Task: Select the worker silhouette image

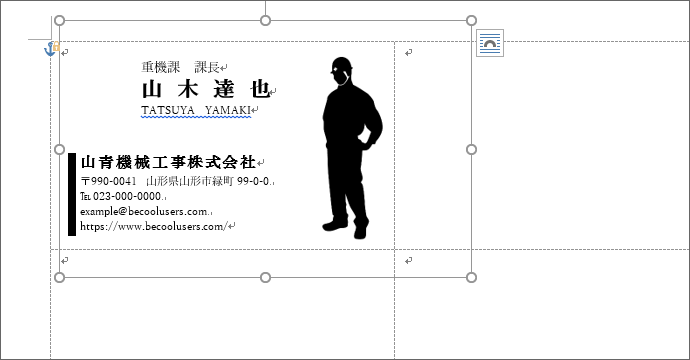Action: click(x=352, y=148)
